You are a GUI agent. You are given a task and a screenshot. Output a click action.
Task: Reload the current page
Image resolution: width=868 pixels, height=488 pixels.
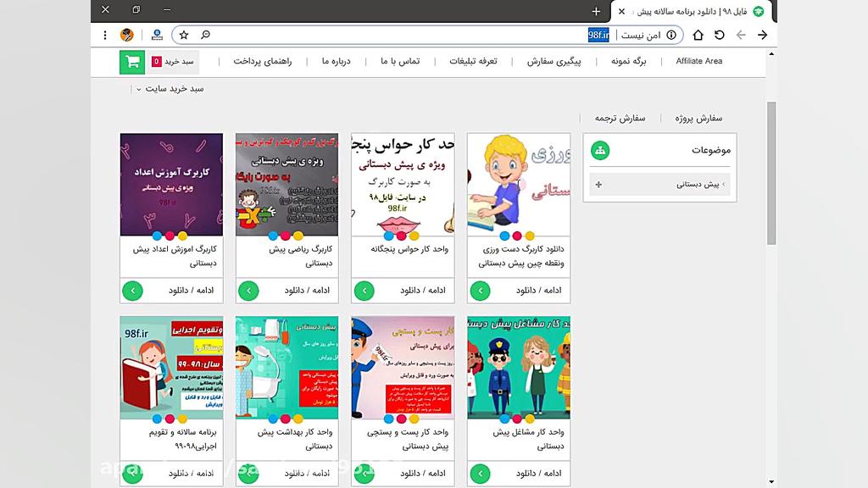720,36
